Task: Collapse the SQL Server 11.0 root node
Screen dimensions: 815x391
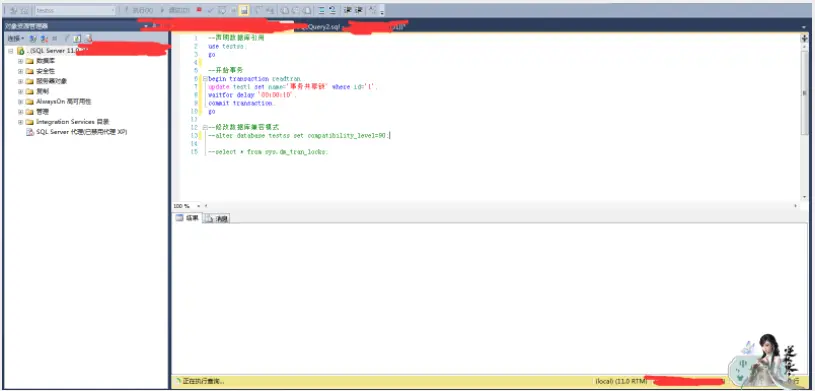Action: pyautogui.click(x=10, y=51)
